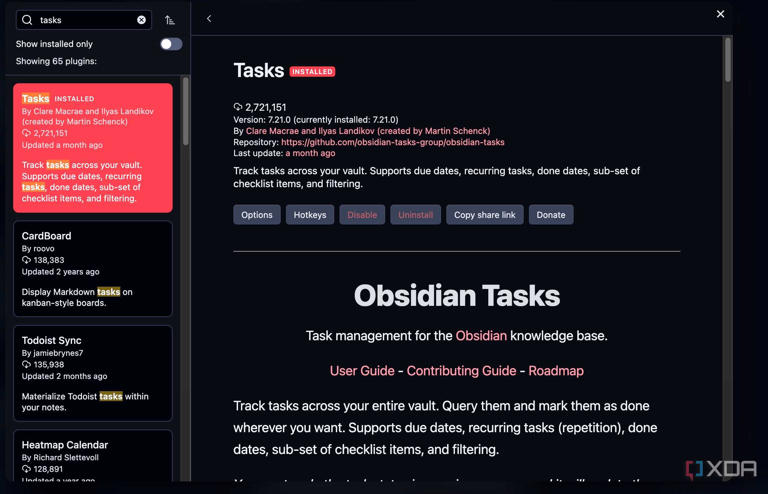768x494 pixels.
Task: Open the obsidian-tasks GitHub repository link
Action: [x=393, y=142]
